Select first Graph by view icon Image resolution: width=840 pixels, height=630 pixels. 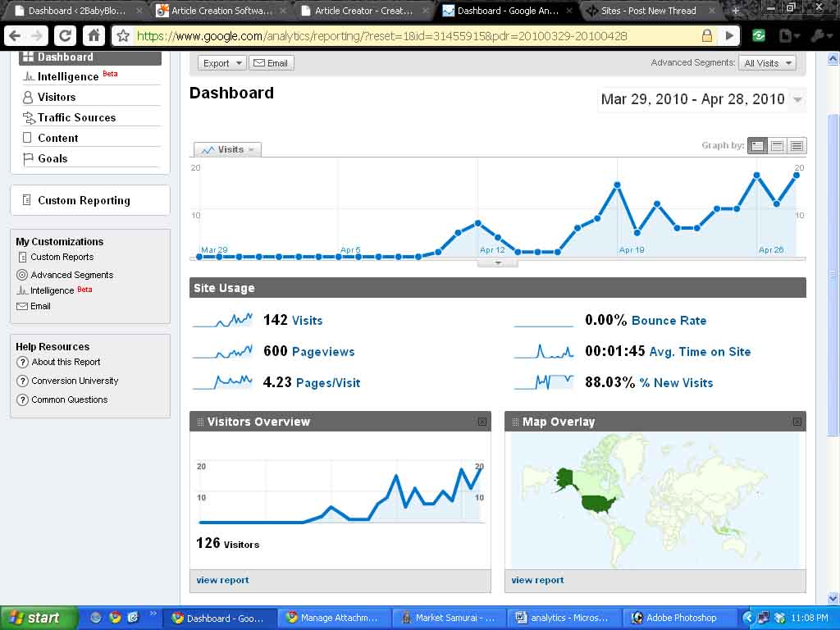coord(757,146)
